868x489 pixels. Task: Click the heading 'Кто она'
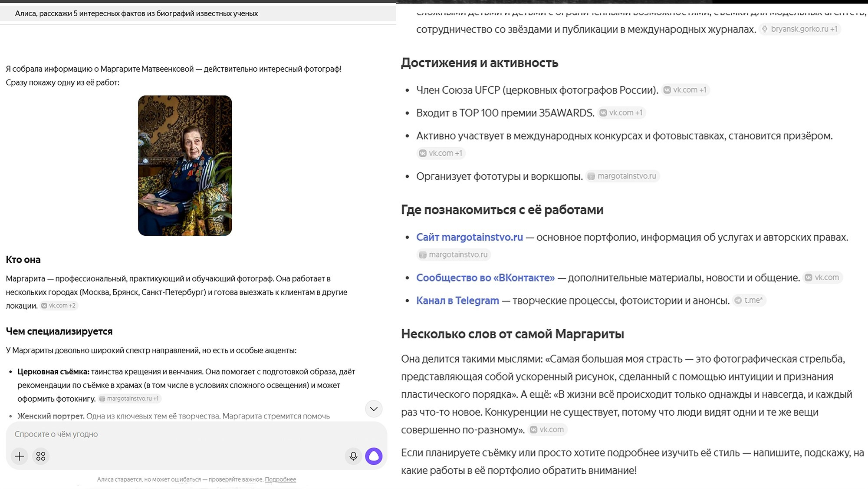pyautogui.click(x=23, y=260)
